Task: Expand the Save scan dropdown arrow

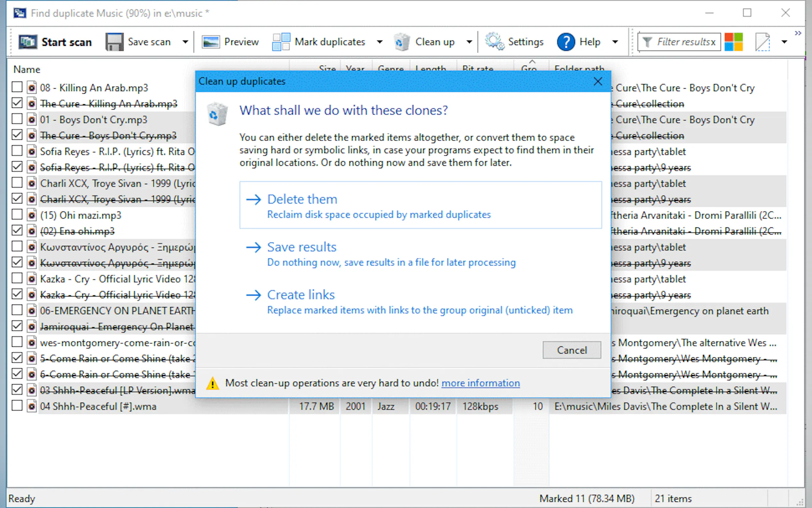Action: coord(185,42)
